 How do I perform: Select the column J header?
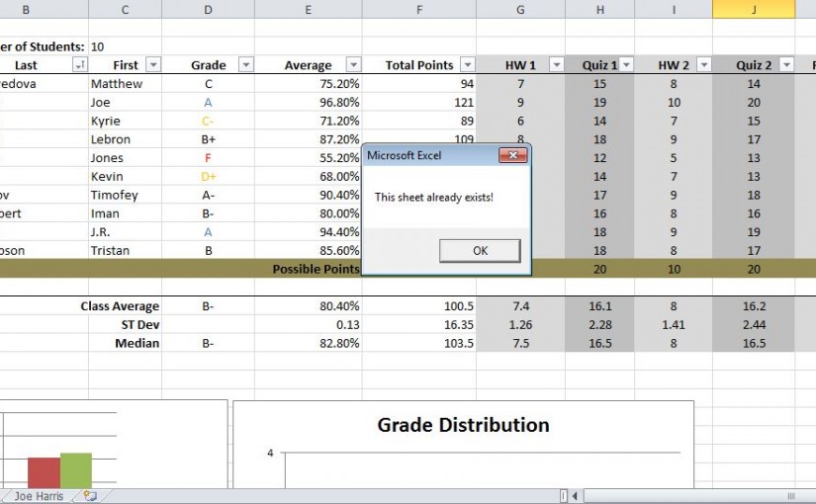(753, 9)
